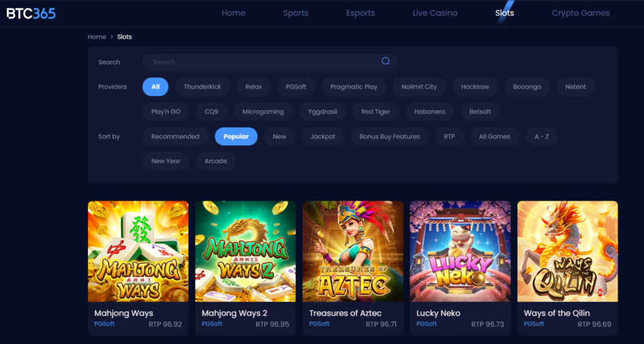Screen dimensions: 644x344
Task: Click the RTP 96.92 value
Action: [x=165, y=325]
